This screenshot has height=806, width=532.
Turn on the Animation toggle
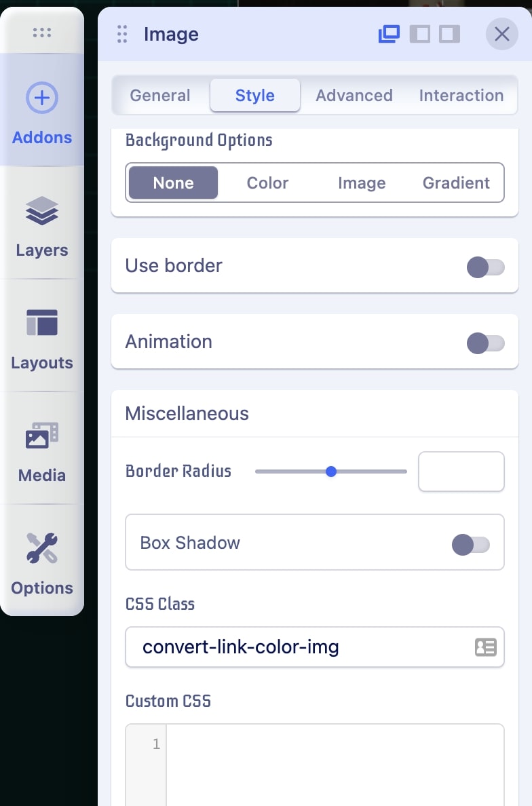point(485,343)
